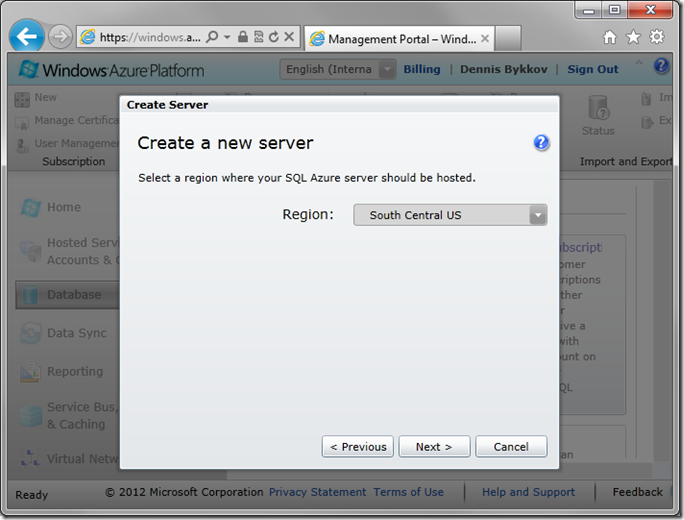Open the Favorites star icon

coord(633,37)
